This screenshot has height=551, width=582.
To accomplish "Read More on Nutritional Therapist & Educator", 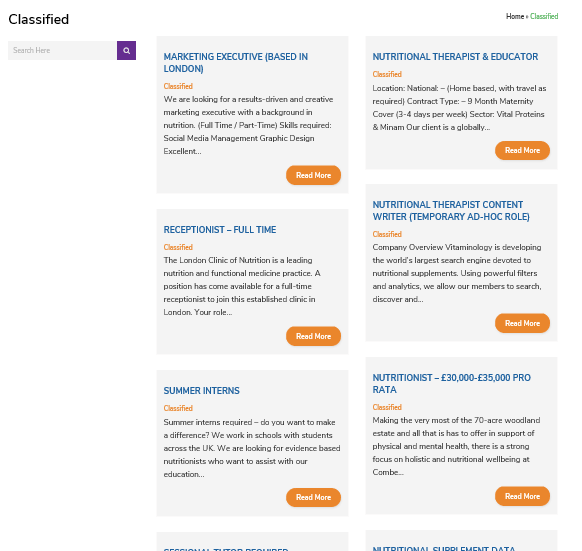I will [x=522, y=150].
